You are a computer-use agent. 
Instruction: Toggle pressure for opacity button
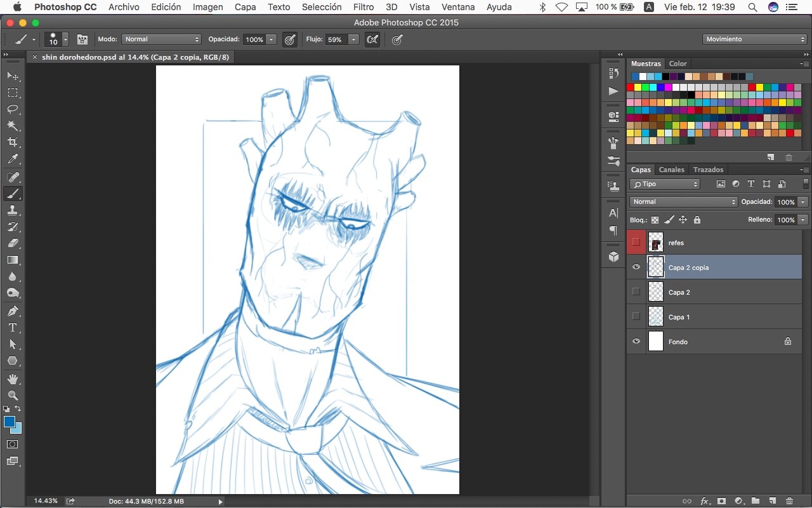click(291, 39)
